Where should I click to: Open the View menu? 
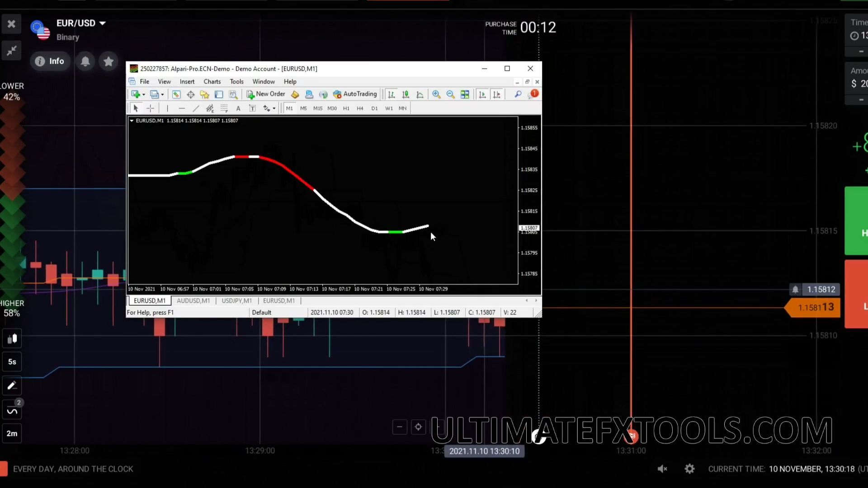click(x=164, y=81)
